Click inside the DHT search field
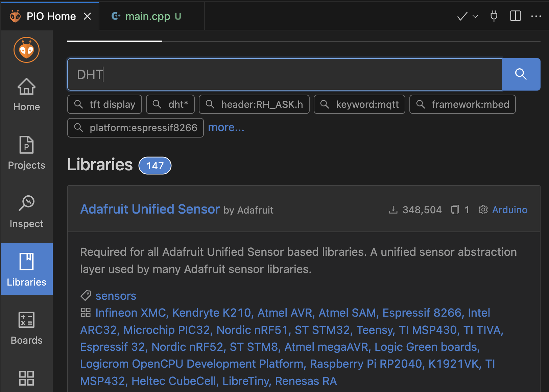Image resolution: width=549 pixels, height=392 pixels. [x=284, y=74]
